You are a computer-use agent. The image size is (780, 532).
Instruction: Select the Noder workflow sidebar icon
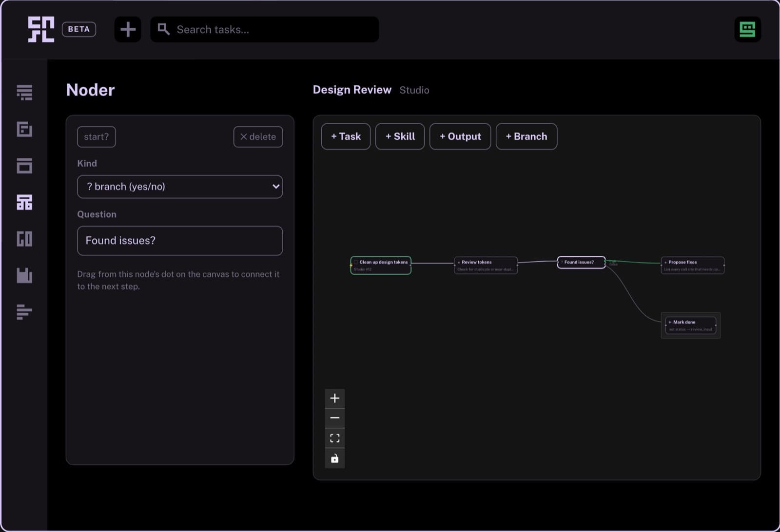[x=24, y=202]
